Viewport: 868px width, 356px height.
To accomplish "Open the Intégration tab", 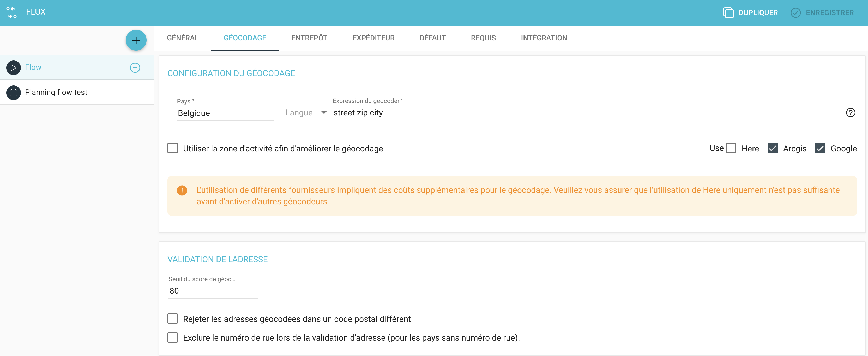I will click(x=544, y=38).
